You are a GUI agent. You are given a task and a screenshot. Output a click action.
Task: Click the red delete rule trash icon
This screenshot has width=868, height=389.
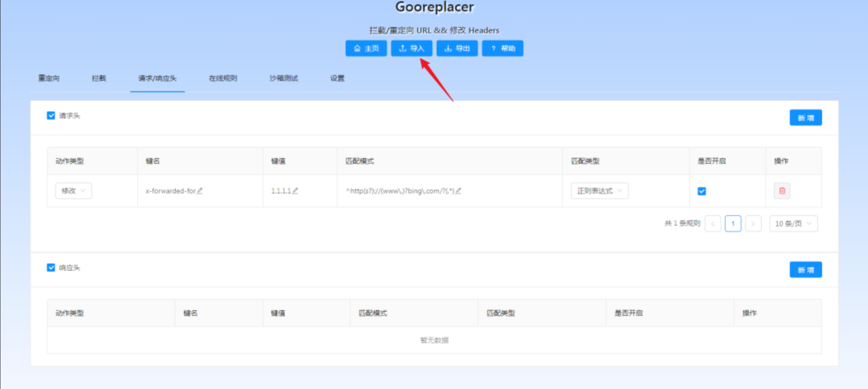(x=782, y=191)
